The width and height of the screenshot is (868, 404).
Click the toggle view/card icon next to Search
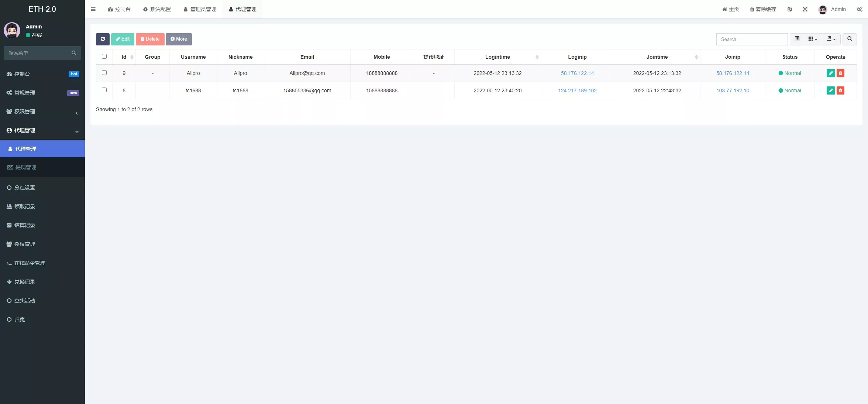click(797, 39)
